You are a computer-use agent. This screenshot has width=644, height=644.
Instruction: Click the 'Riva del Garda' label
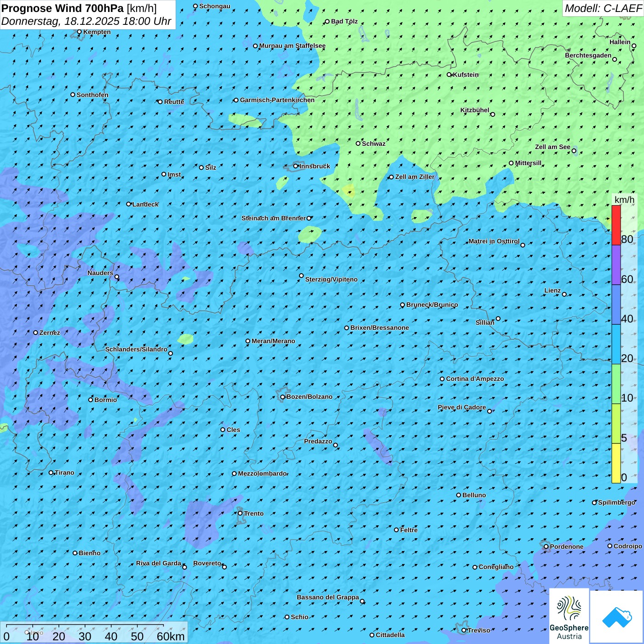pos(159,563)
